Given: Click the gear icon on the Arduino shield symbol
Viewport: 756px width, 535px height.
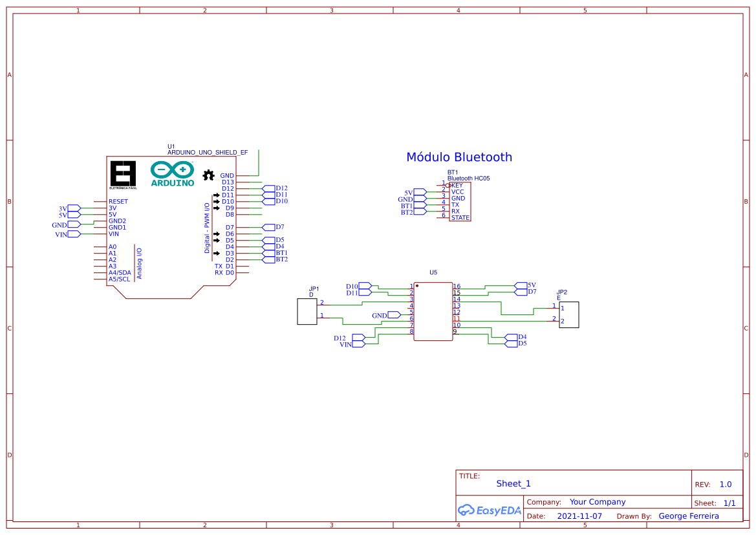Looking at the screenshot, I should (x=208, y=175).
